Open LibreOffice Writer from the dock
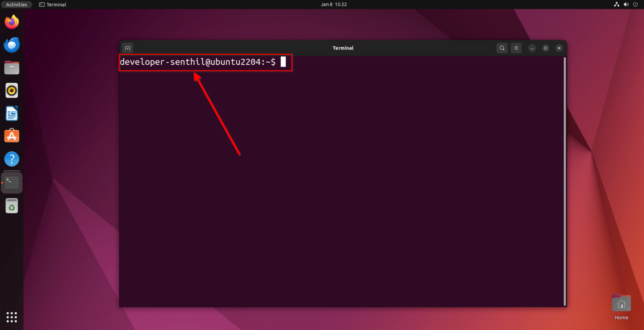 [12, 113]
